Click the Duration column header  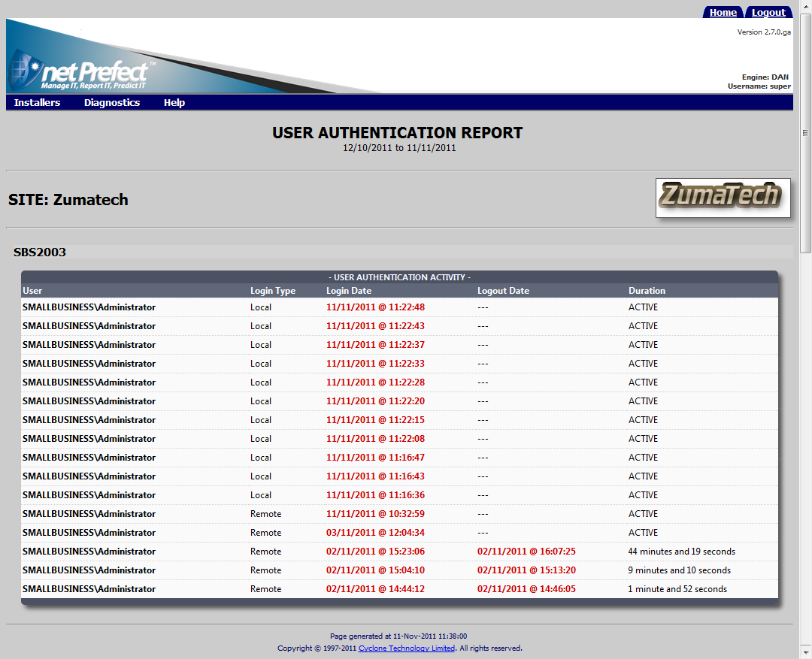tap(647, 291)
